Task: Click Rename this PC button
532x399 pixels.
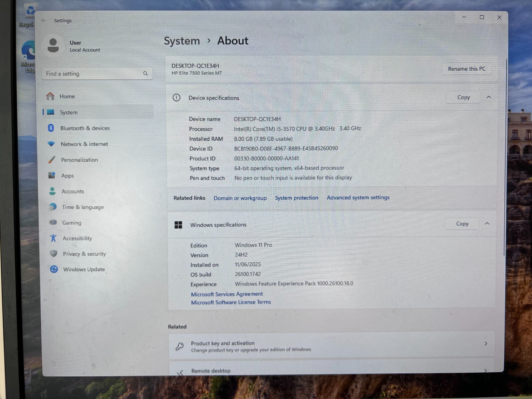Action: [466, 69]
